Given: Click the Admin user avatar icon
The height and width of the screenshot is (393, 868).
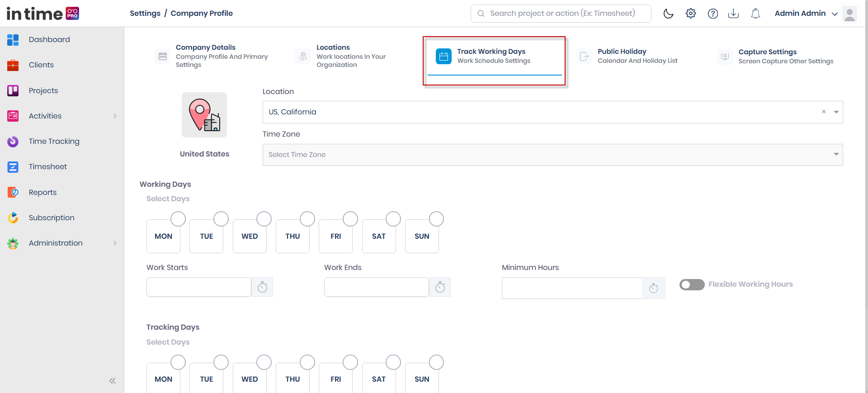Looking at the screenshot, I should click(x=849, y=14).
